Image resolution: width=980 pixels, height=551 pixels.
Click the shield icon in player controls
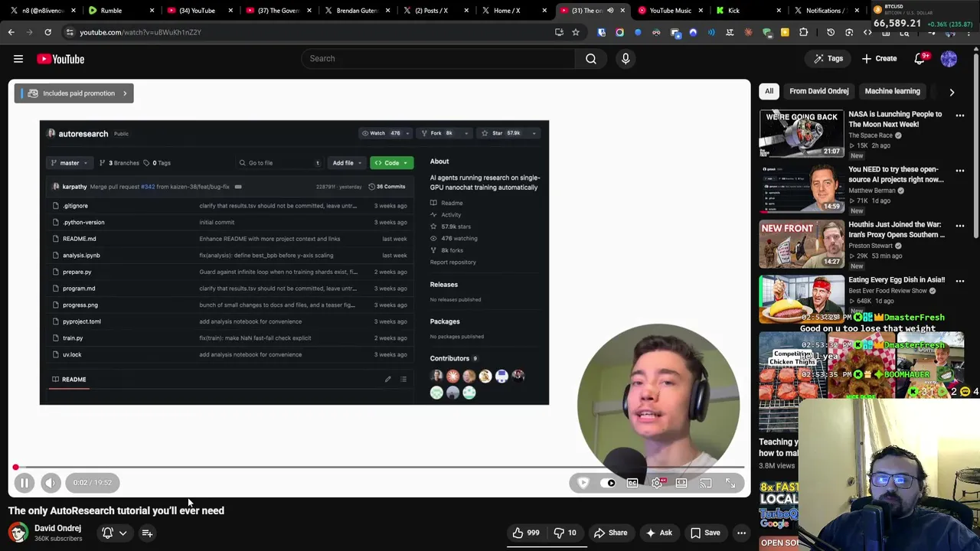click(583, 483)
